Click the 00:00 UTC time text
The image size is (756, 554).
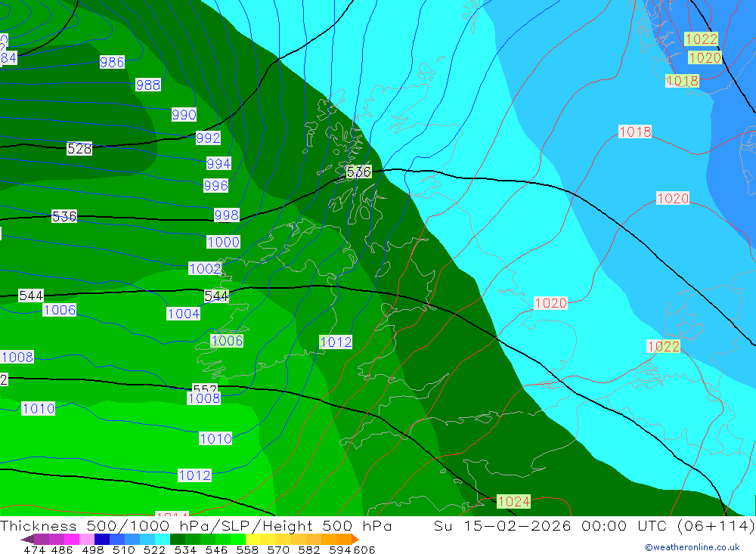pos(624,525)
